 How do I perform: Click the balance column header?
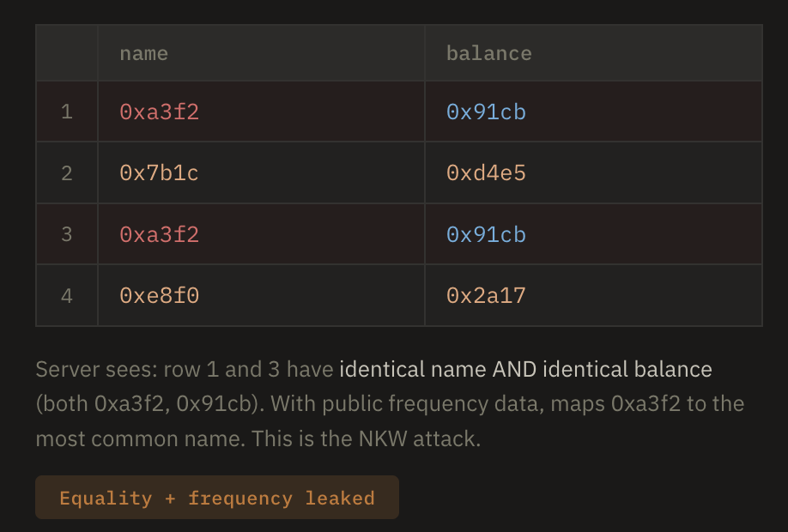[488, 53]
